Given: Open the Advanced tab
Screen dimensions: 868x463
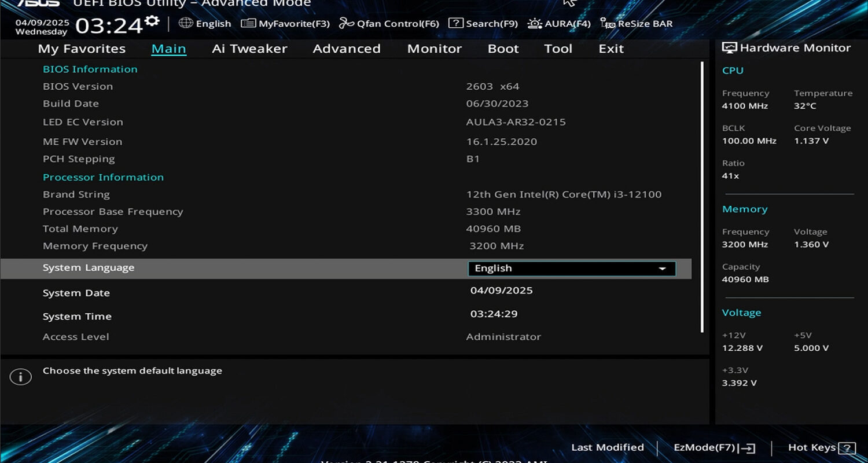Looking at the screenshot, I should (347, 49).
